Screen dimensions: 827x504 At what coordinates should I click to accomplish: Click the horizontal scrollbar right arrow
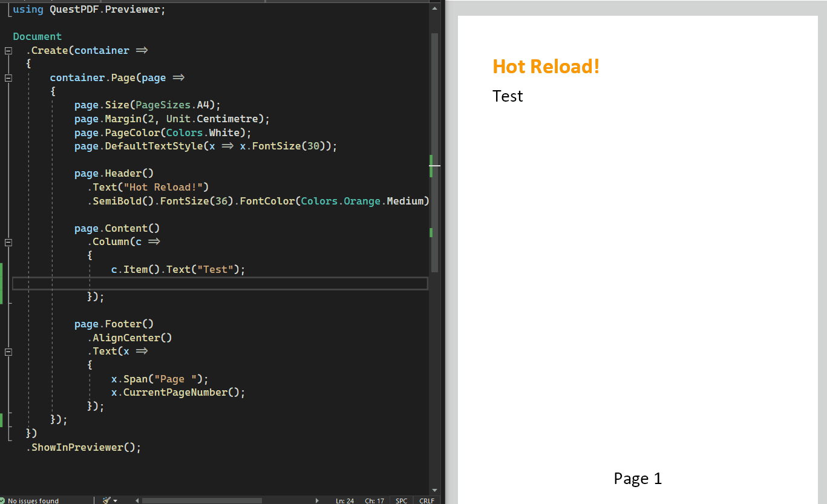pos(317,500)
